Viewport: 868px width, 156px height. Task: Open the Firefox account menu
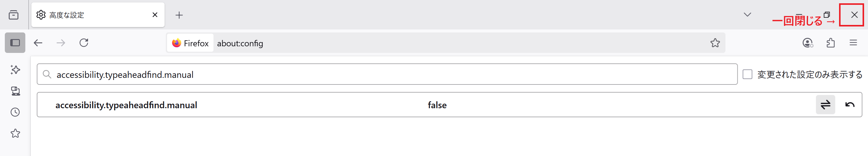click(808, 43)
